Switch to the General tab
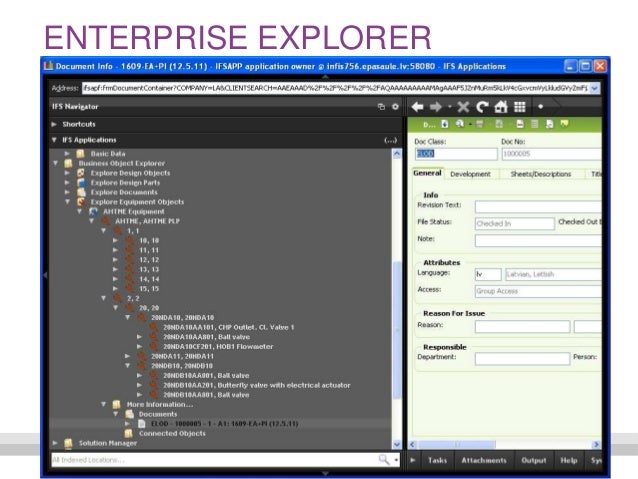 click(x=427, y=173)
